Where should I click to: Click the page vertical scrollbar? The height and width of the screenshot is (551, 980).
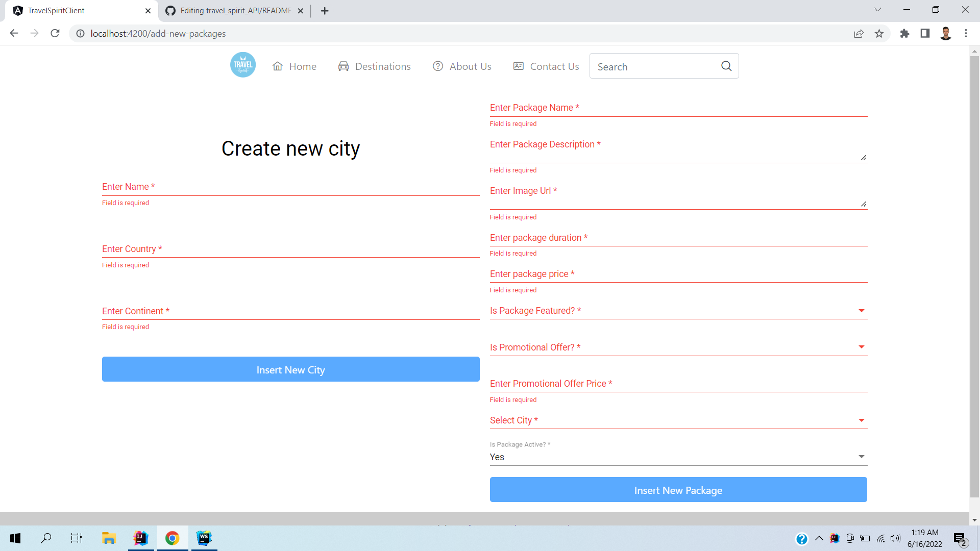tap(974, 277)
